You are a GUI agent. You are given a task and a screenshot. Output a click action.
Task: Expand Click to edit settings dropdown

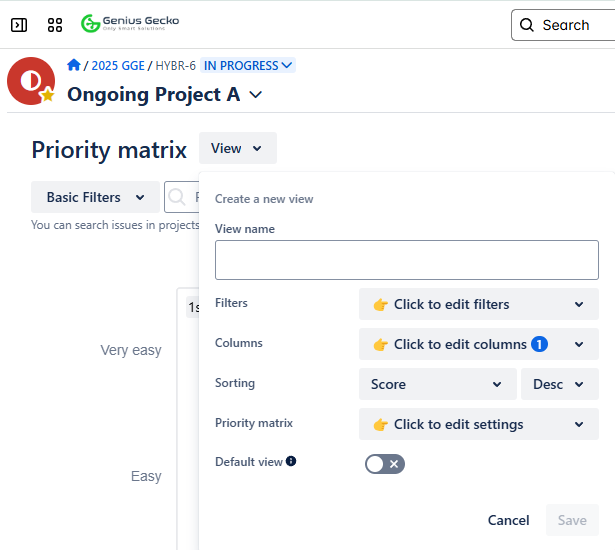478,424
